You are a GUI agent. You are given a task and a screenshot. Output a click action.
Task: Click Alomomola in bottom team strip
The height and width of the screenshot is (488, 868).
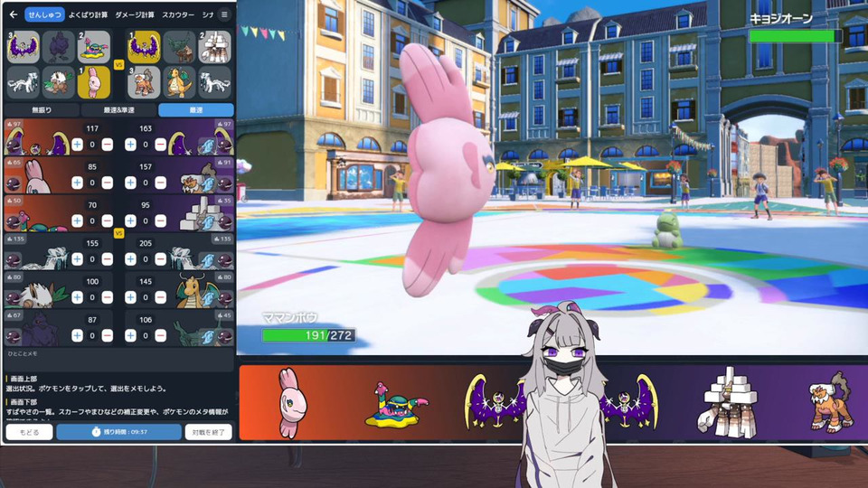(292, 403)
